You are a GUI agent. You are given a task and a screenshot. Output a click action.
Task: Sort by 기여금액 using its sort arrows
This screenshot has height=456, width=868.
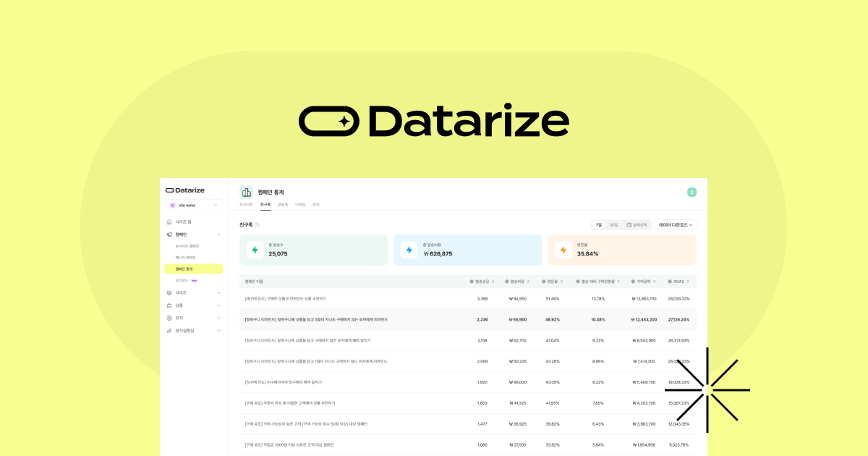[x=655, y=281]
